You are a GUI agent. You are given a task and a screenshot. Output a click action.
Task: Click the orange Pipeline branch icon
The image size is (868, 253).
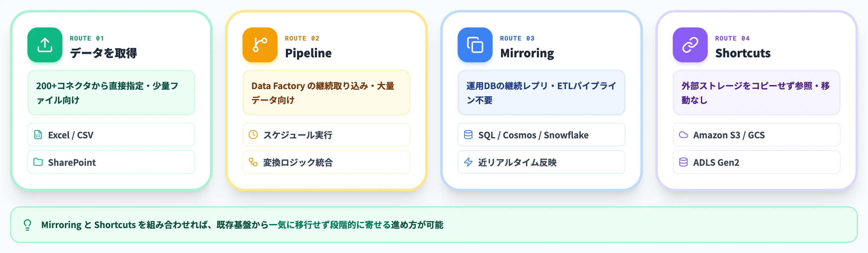[x=260, y=45]
